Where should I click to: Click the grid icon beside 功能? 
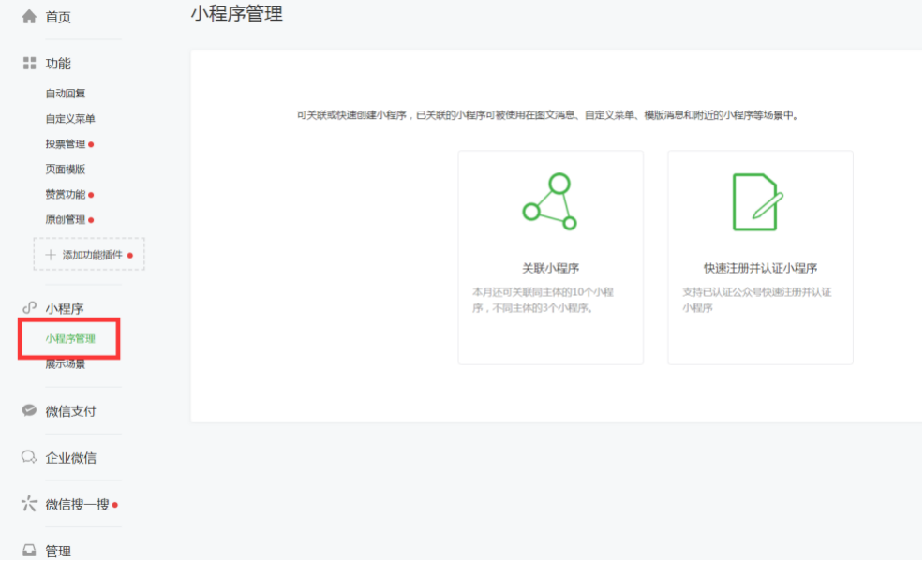click(x=29, y=64)
